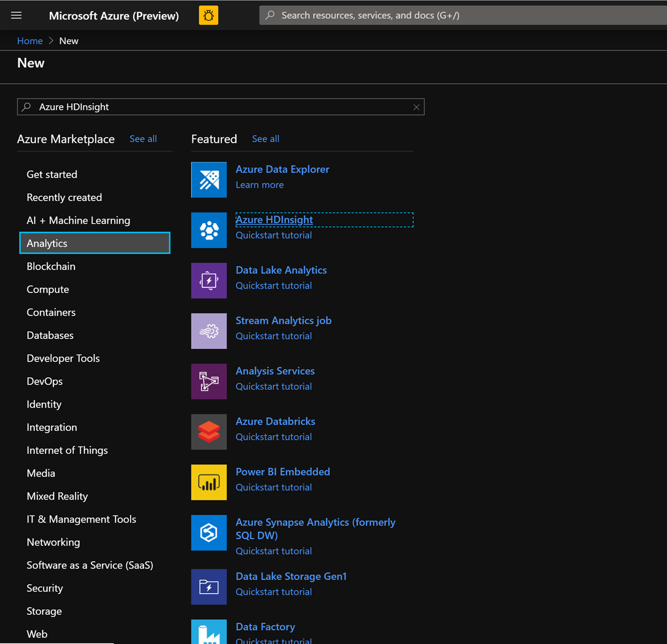Image resolution: width=667 pixels, height=644 pixels.
Task: Click the Azure Databricks icon
Action: coord(209,432)
